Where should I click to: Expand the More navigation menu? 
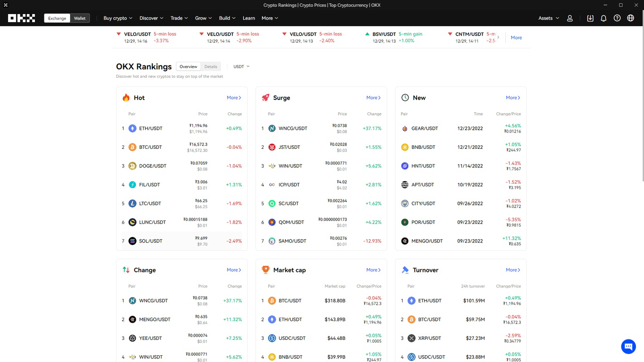(270, 18)
